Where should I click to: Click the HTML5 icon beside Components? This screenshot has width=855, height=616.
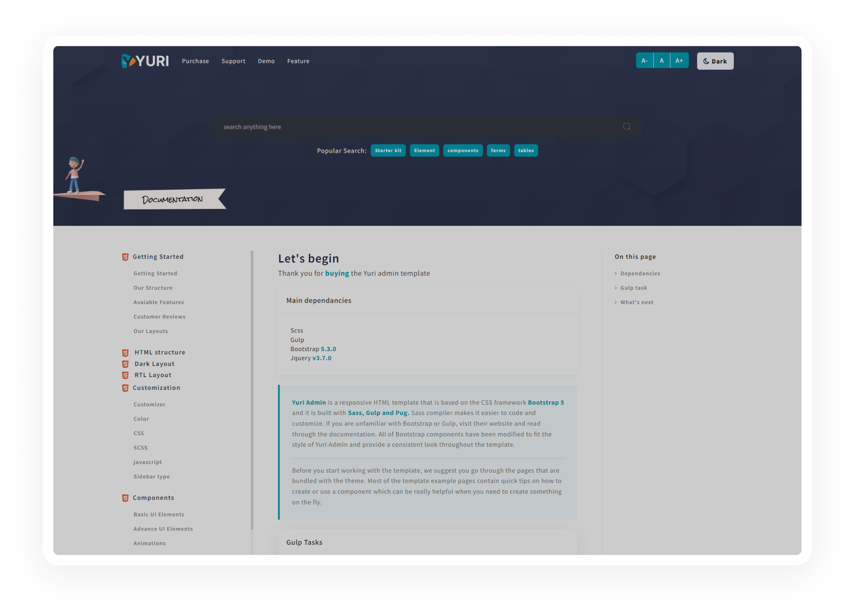click(125, 498)
